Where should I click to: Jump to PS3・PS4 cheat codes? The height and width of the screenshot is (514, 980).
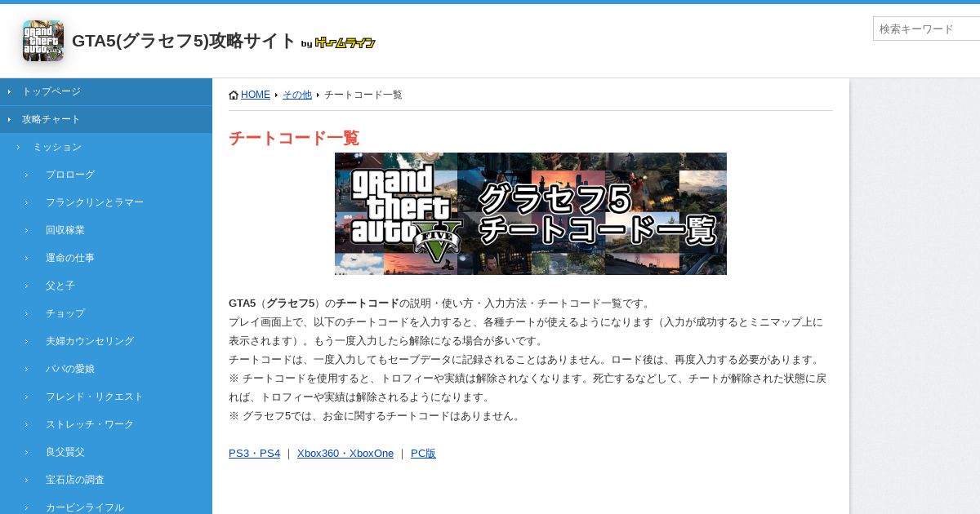(x=254, y=453)
